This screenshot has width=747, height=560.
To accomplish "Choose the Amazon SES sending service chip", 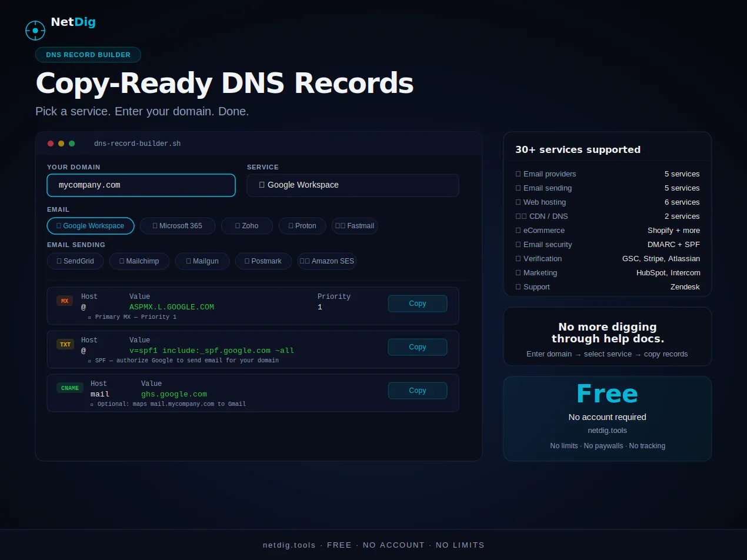I will click(x=327, y=261).
